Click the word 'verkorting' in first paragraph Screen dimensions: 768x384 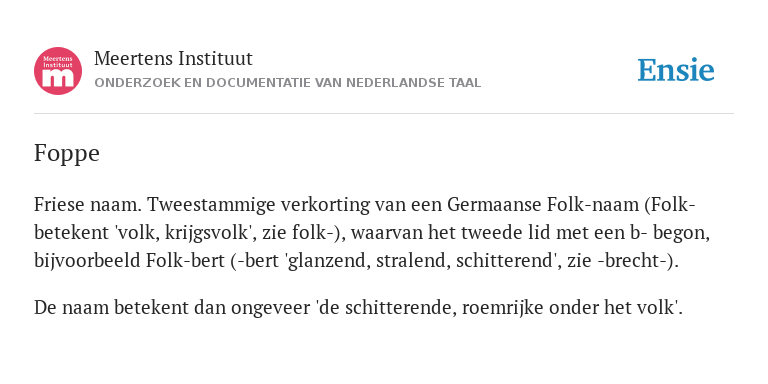[325, 205]
